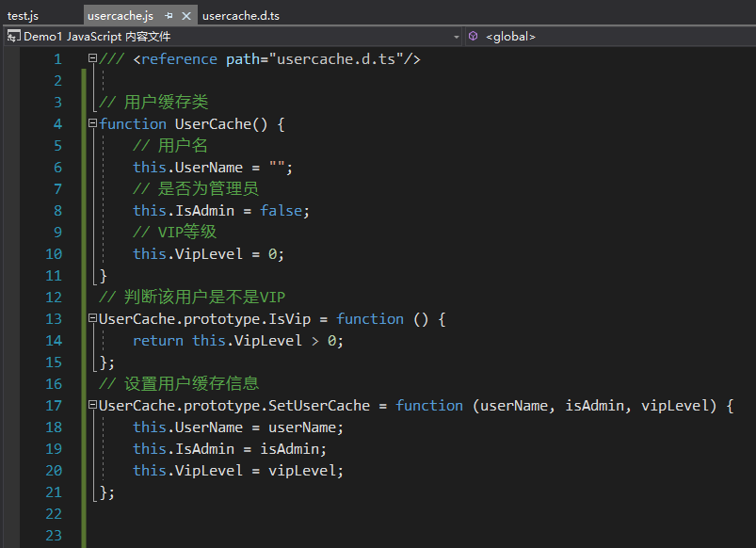The height and width of the screenshot is (548, 756).
Task: Click the comment '// 设置用户缓存信息'
Action: tap(179, 383)
